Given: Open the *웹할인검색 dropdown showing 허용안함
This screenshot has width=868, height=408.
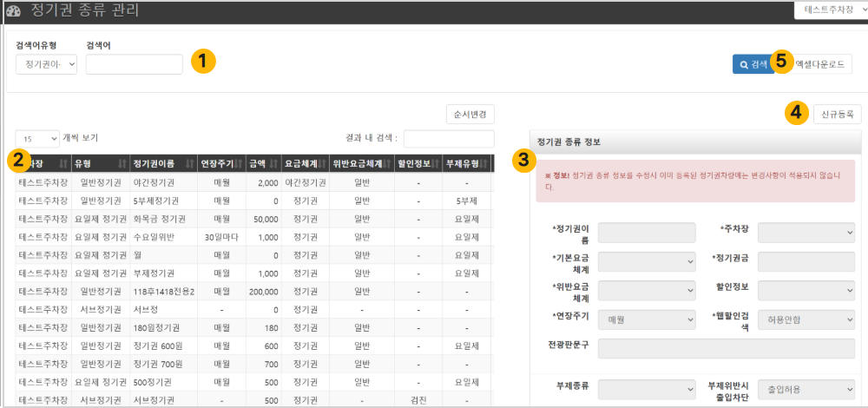Looking at the screenshot, I should 806,319.
